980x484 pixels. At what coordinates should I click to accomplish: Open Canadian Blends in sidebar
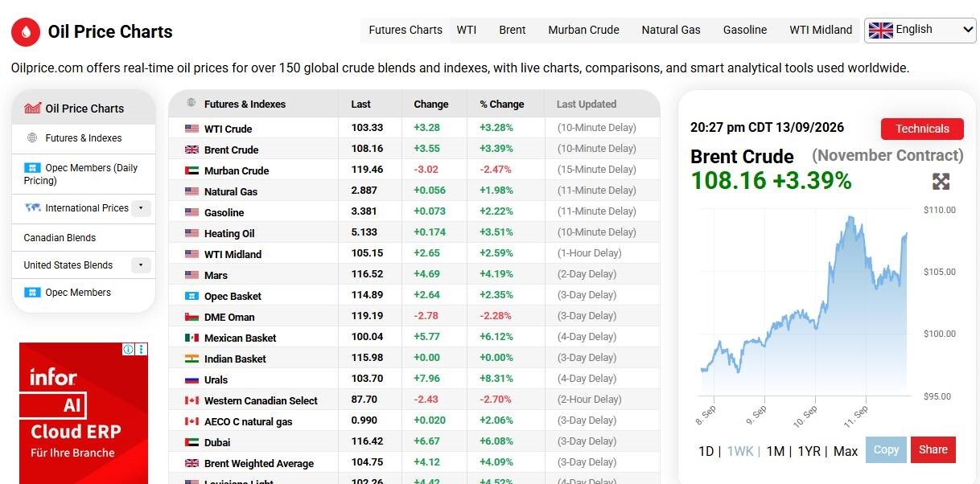coord(60,238)
